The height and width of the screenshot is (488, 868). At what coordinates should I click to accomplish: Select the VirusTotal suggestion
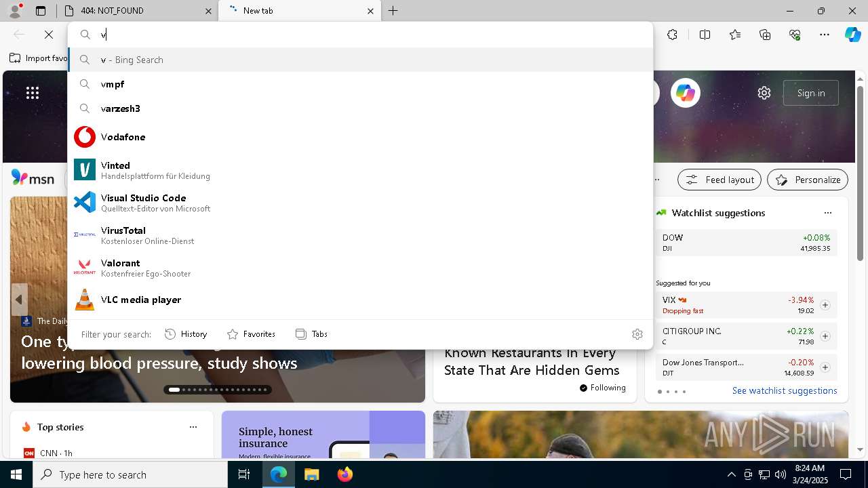[360, 235]
